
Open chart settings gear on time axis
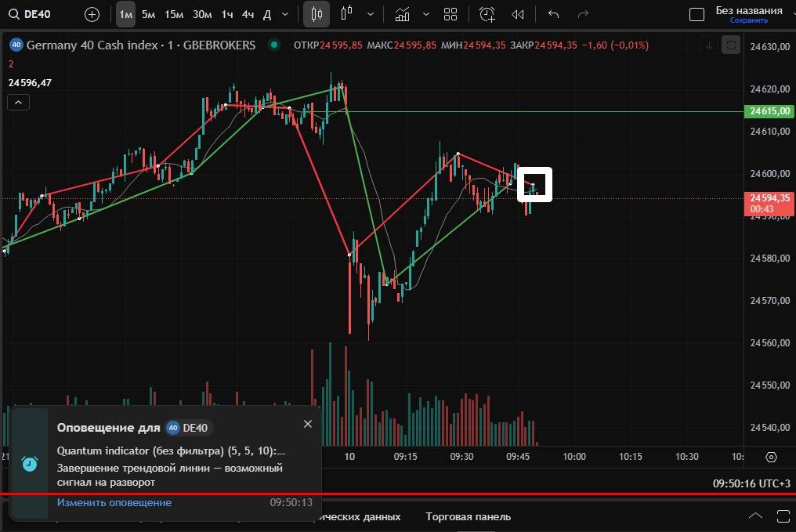pos(771,457)
